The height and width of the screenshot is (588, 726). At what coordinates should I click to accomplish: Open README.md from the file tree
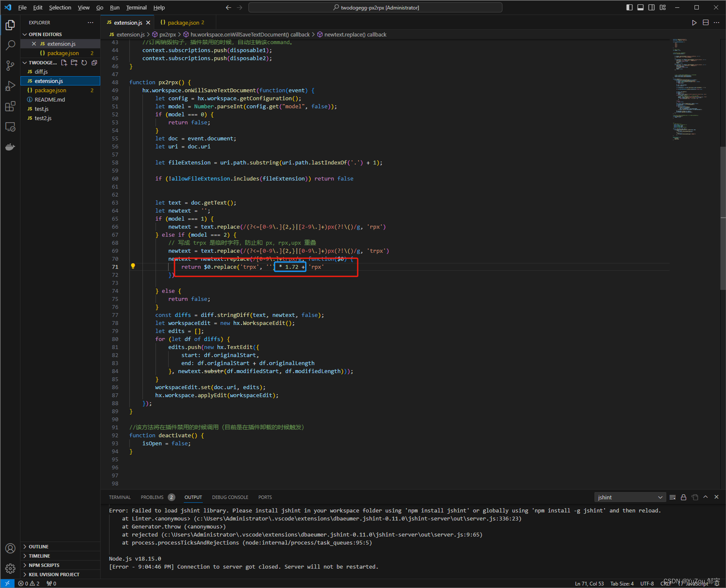click(x=60, y=100)
